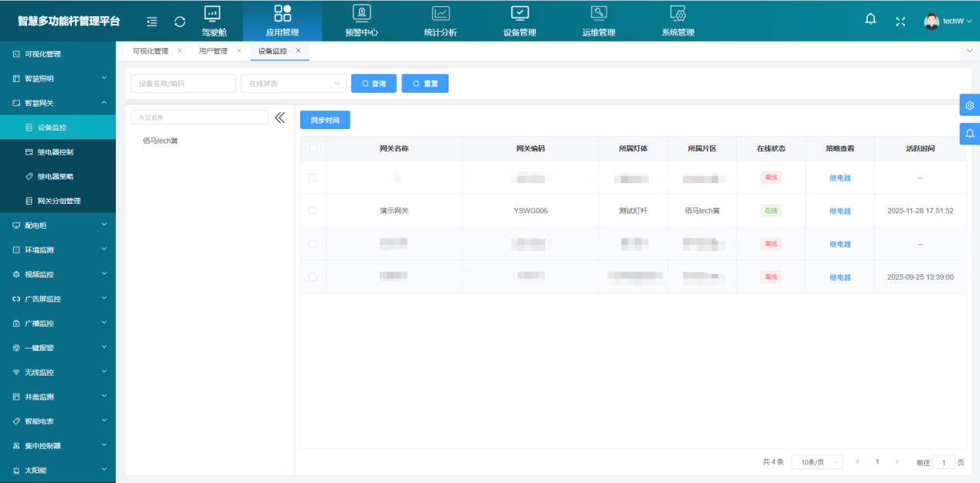The width and height of the screenshot is (980, 483).
Task: Click the 同步时间 button
Action: pos(325,121)
